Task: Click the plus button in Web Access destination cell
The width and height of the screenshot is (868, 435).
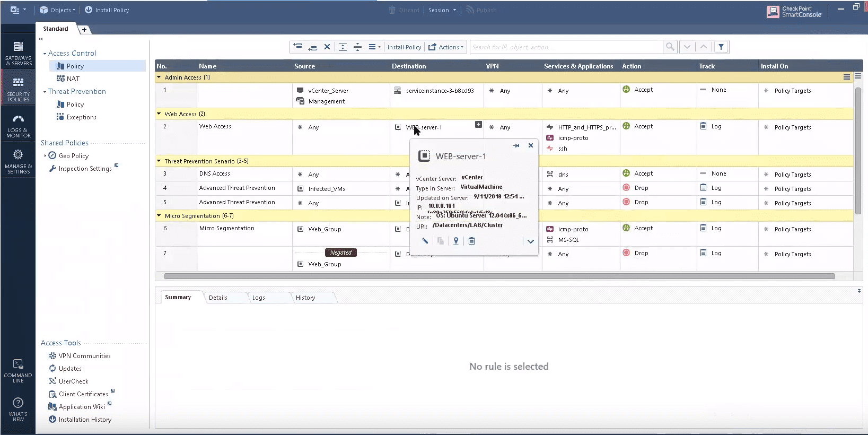Action: (x=478, y=125)
